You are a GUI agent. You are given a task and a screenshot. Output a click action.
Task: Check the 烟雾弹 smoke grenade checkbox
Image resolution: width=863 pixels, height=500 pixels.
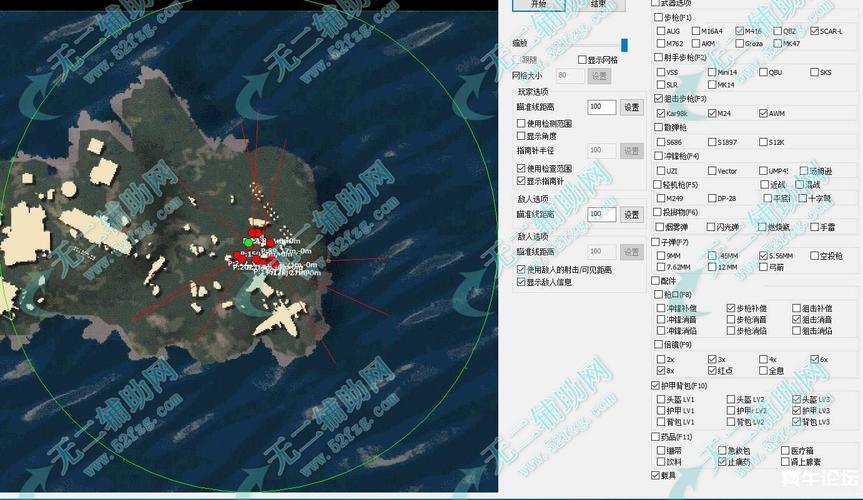click(660, 226)
